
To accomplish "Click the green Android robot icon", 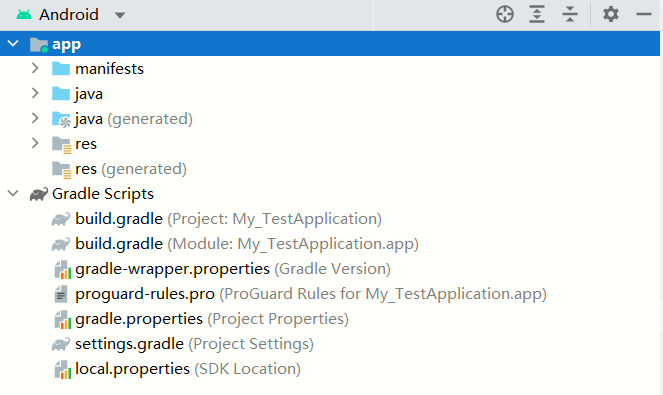I will pos(24,15).
